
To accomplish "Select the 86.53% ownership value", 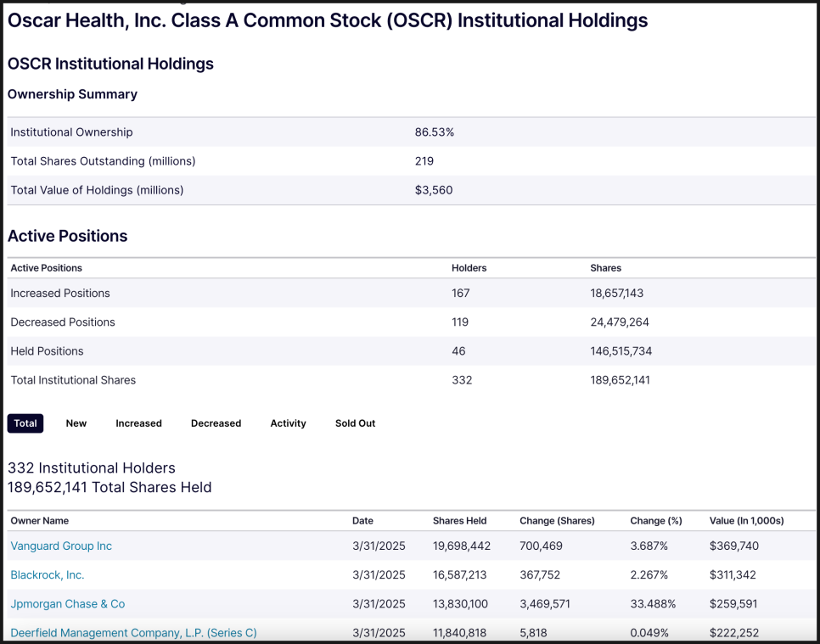I will (x=435, y=132).
